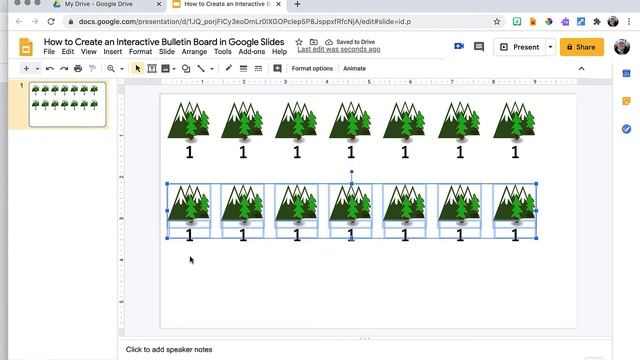Open the Help menu
This screenshot has width=640, height=360.
[280, 52]
